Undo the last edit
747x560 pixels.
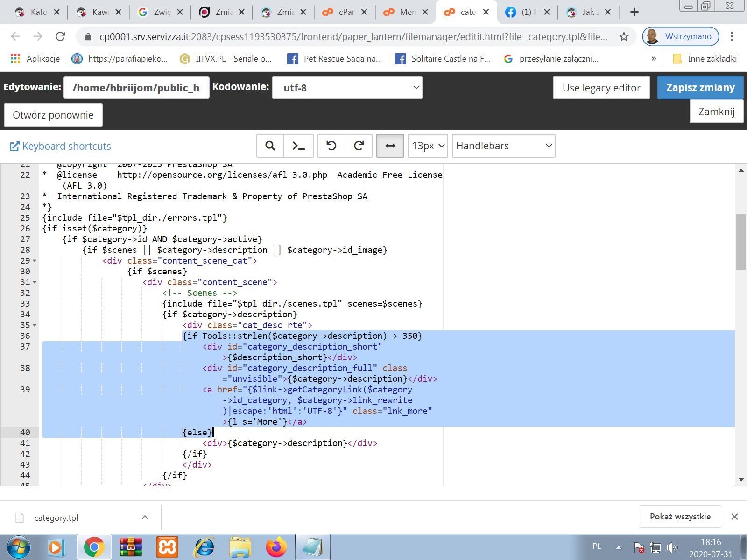point(331,146)
